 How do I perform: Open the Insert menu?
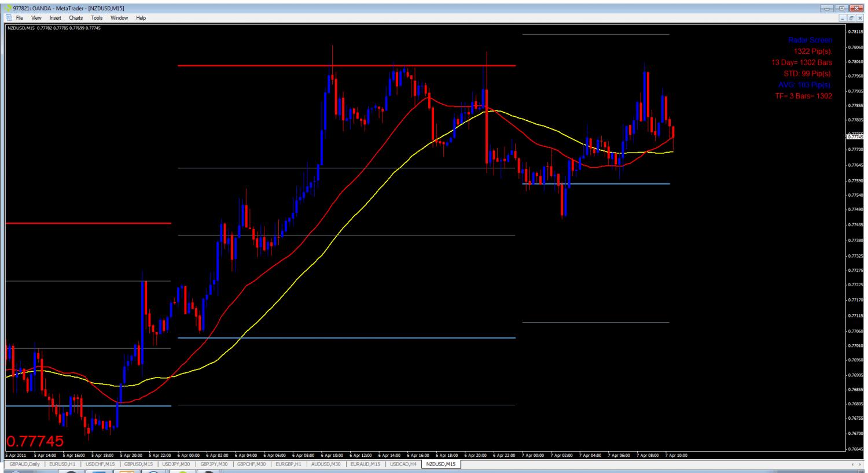pyautogui.click(x=56, y=18)
